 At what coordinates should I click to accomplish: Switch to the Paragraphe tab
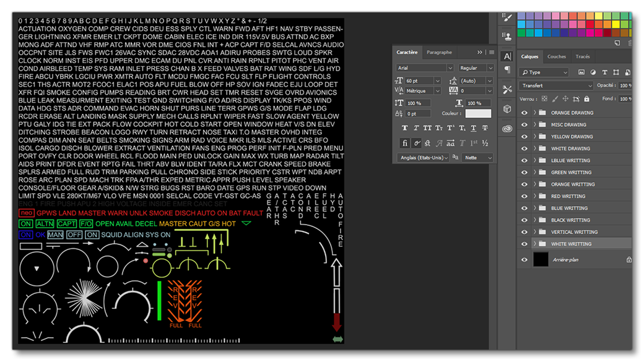(x=438, y=53)
